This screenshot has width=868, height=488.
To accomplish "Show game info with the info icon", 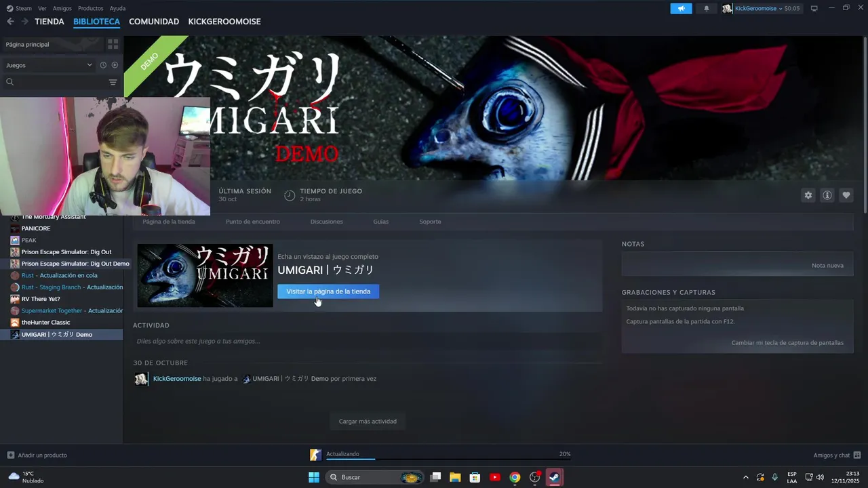I will click(827, 195).
